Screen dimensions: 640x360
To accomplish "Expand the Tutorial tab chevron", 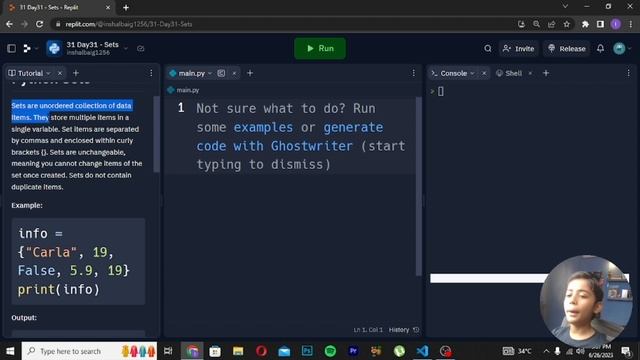I will coord(49,73).
